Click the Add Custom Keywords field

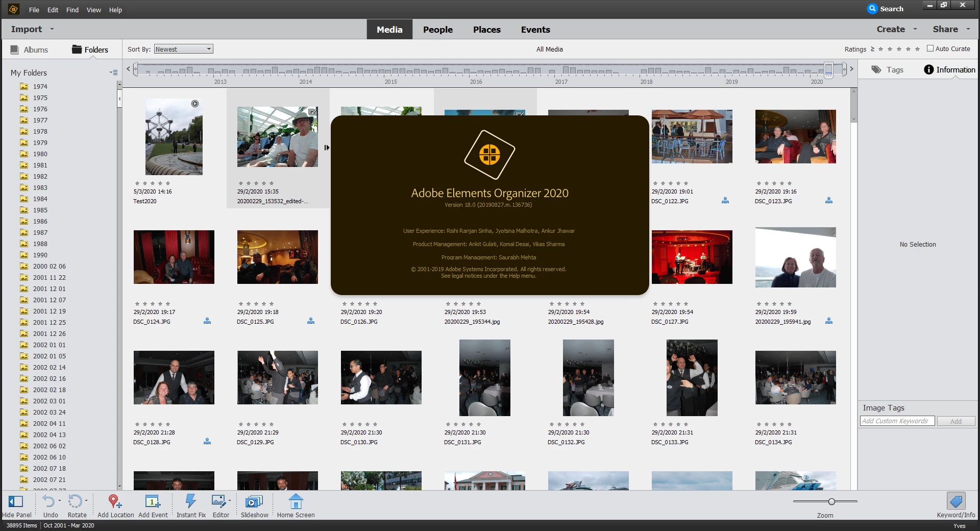click(x=897, y=421)
